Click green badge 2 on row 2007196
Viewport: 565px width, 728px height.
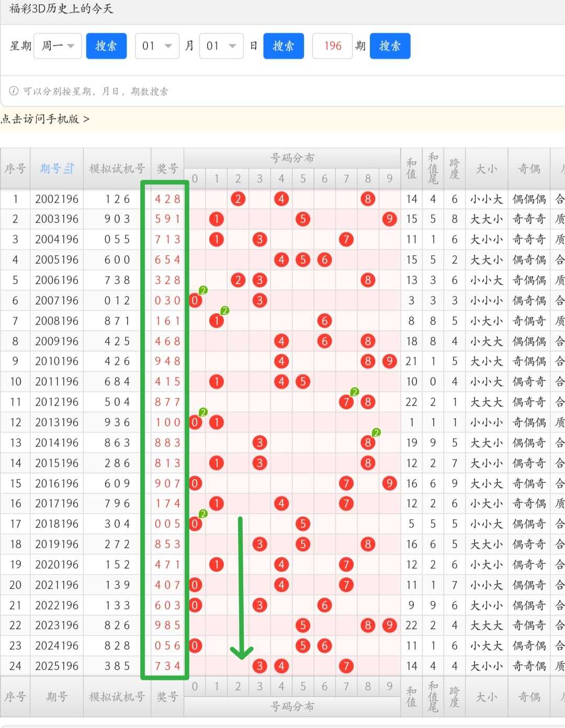[x=204, y=290]
